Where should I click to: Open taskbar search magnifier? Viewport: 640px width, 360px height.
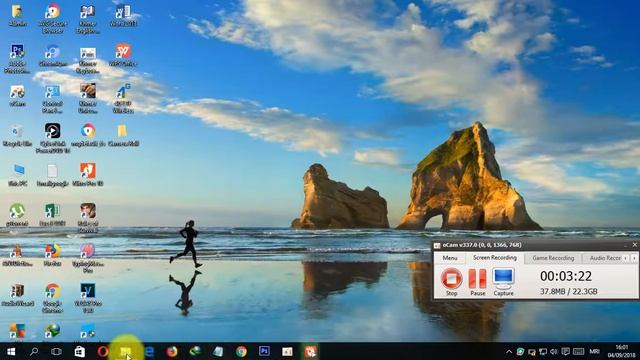(x=34, y=351)
